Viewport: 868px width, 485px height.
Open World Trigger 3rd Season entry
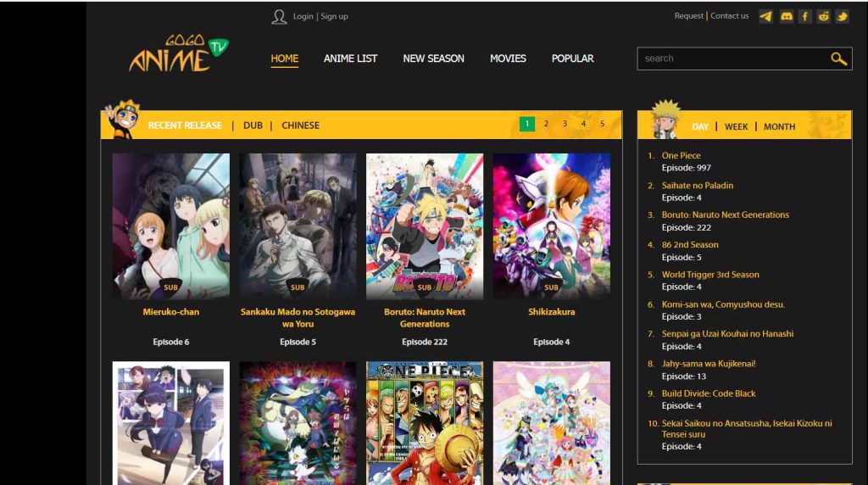[x=710, y=275]
